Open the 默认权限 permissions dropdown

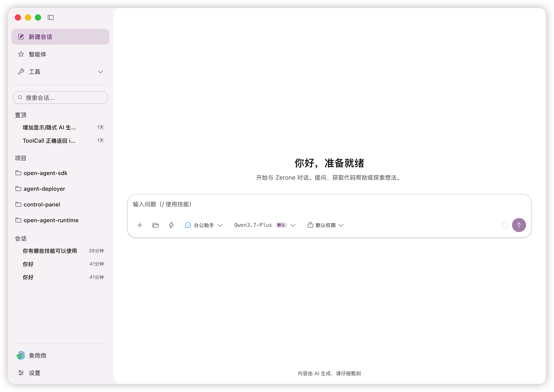pos(325,225)
